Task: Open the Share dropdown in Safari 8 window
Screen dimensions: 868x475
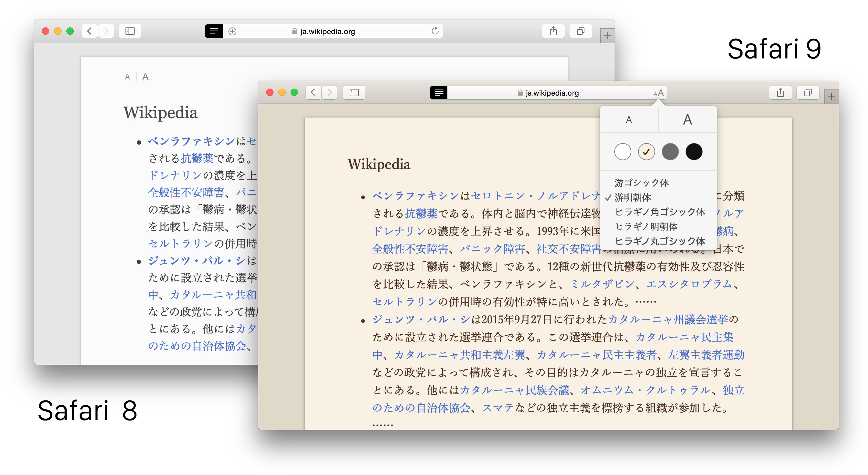Action: click(x=553, y=31)
